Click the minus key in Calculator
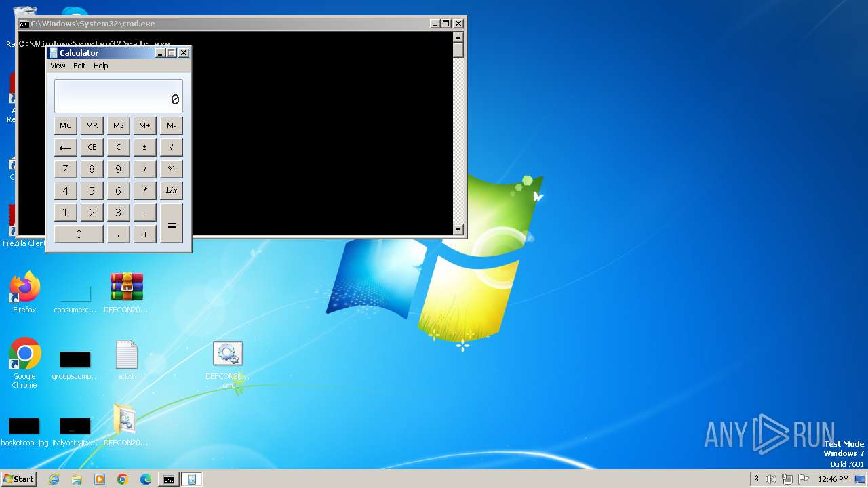The width and height of the screenshot is (868, 488). pos(144,212)
